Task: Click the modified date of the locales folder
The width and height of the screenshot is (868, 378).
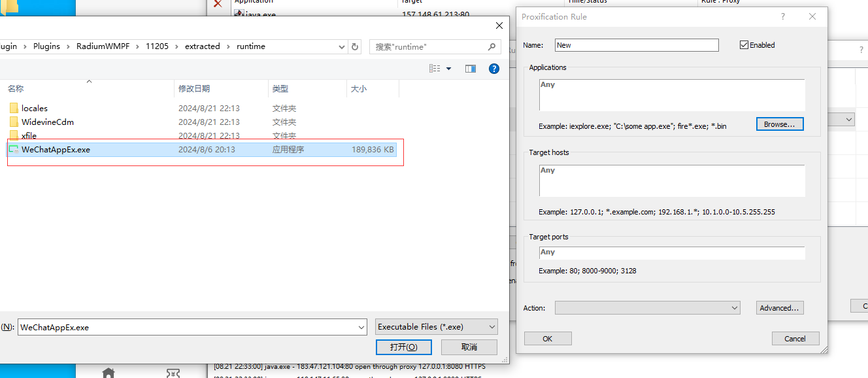Action: 209,108
